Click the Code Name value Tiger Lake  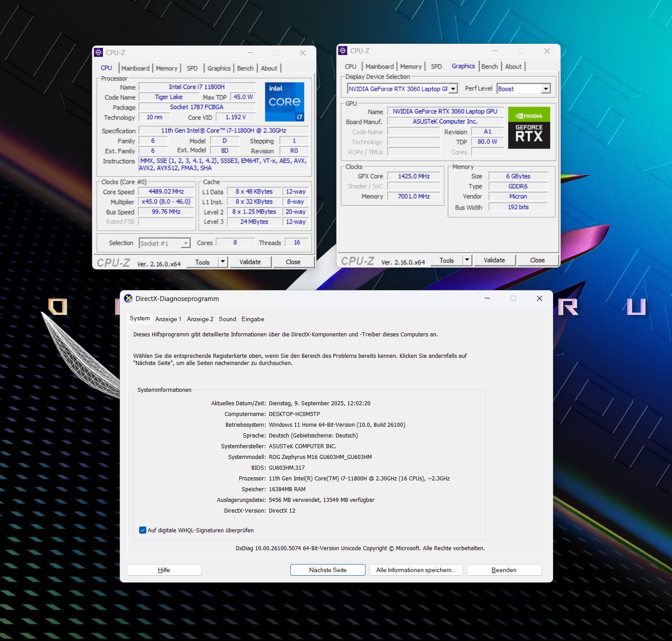[x=169, y=97]
